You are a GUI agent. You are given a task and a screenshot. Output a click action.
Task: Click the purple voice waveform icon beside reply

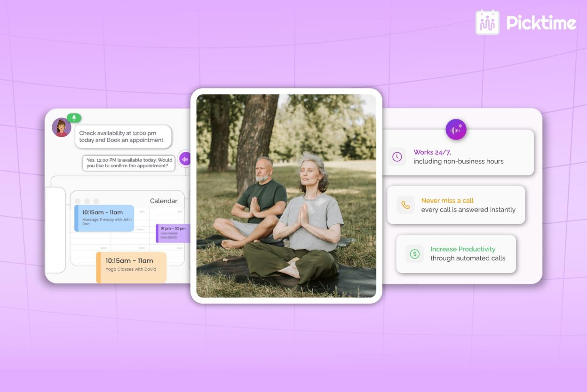pos(185,159)
